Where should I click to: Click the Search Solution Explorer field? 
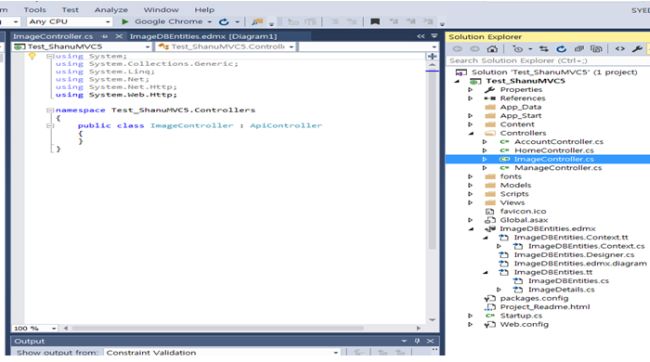coord(547,61)
